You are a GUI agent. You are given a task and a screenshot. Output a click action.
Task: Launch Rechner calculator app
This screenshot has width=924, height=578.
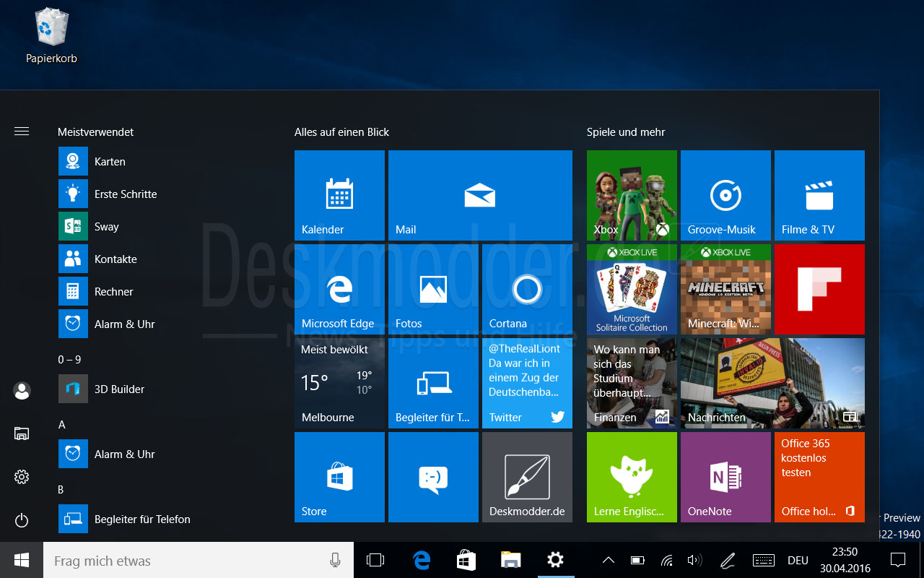[162, 291]
